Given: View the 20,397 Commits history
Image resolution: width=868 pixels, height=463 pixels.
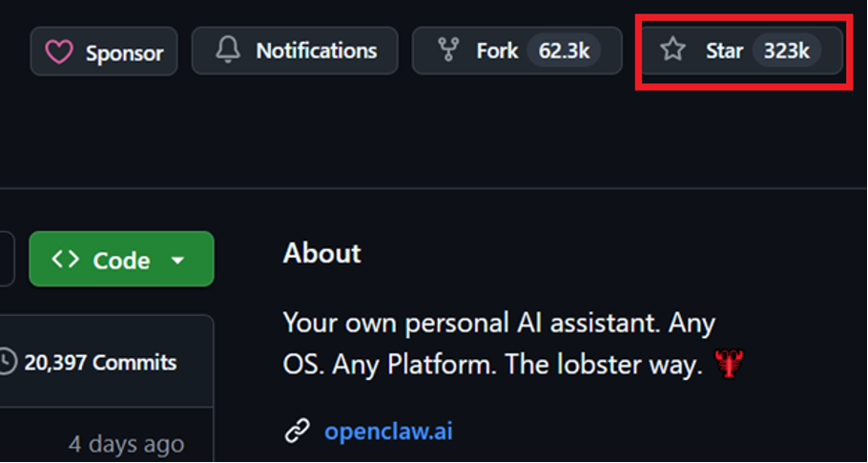Looking at the screenshot, I should [100, 363].
